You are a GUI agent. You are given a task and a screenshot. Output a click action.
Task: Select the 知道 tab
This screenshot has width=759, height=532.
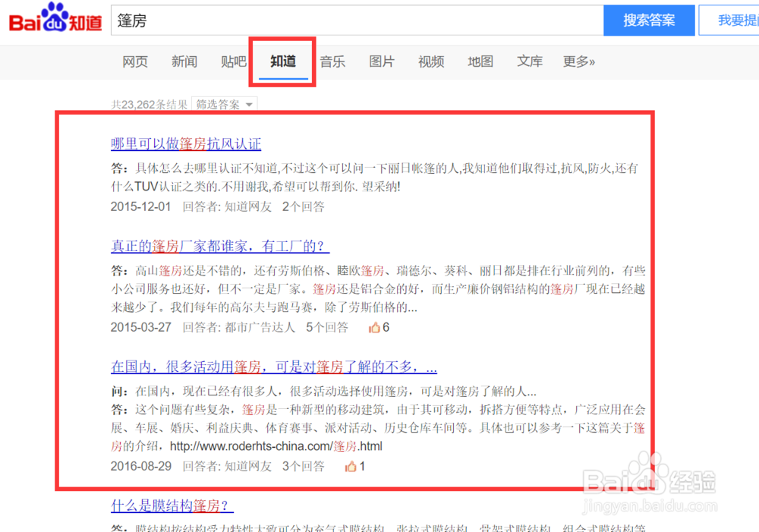tap(282, 61)
